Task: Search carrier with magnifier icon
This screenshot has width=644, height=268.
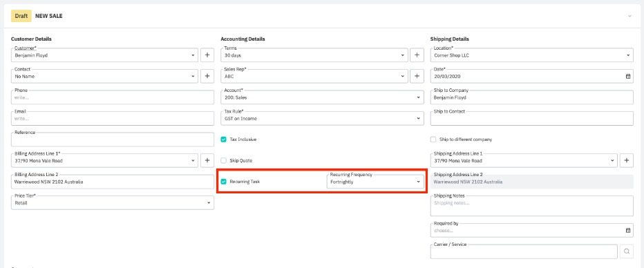Action: coord(626,251)
